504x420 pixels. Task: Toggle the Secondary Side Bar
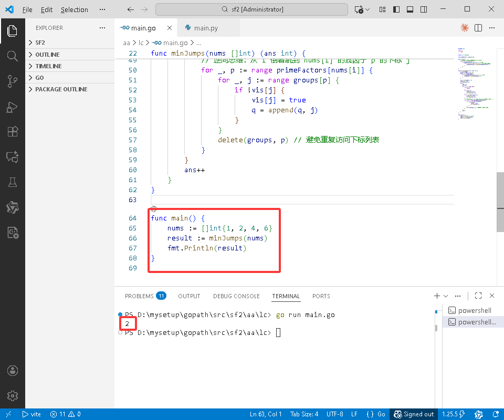coord(424,9)
